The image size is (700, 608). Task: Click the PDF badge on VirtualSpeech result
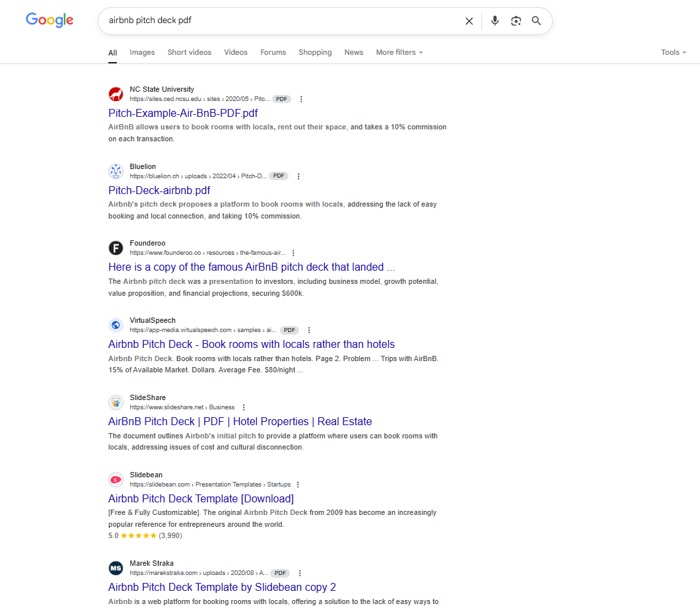coord(290,330)
